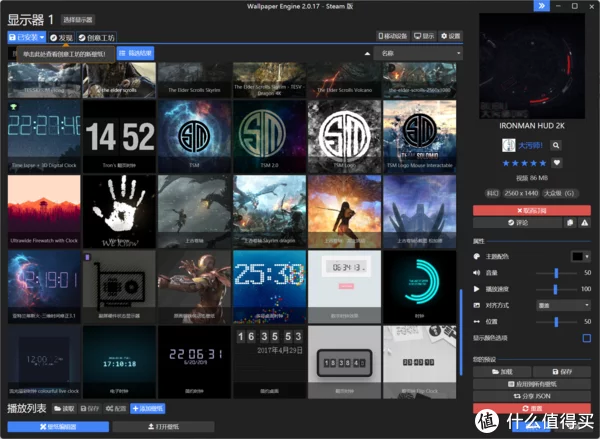Toggle the 筛选结果 filter button
The height and width of the screenshot is (439, 600).
click(x=135, y=52)
